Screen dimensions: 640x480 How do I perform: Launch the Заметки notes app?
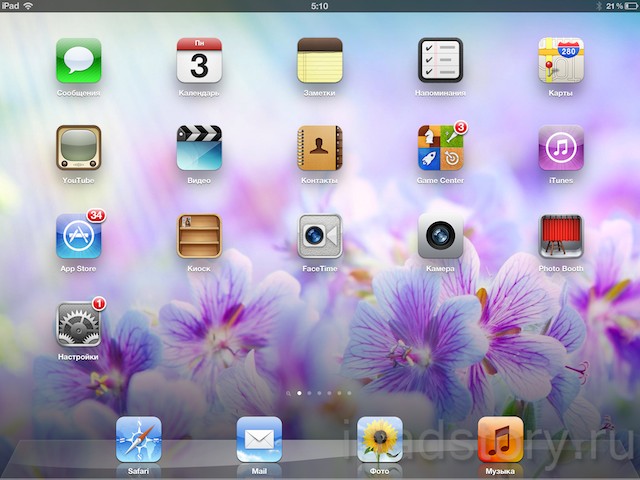[x=320, y=60]
